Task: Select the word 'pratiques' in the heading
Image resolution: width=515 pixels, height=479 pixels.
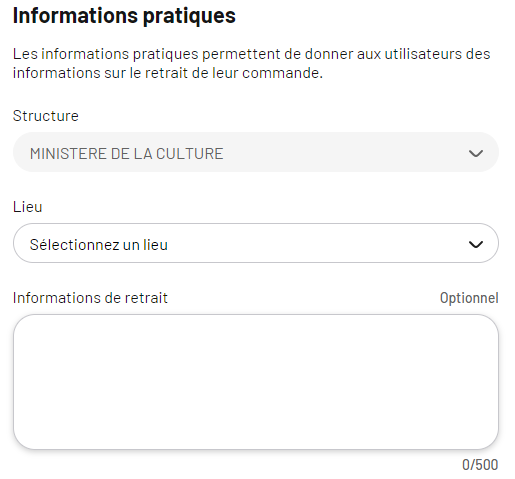Action: (189, 16)
